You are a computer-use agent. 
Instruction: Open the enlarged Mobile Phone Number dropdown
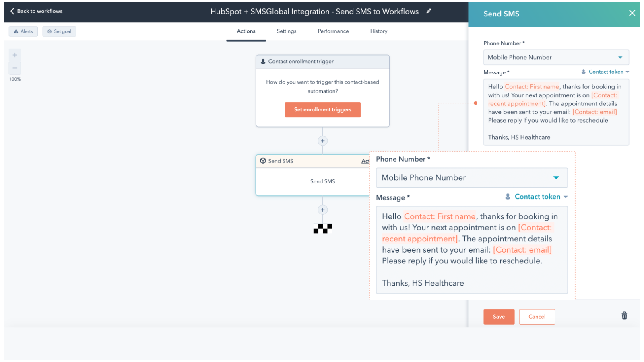coord(471,178)
